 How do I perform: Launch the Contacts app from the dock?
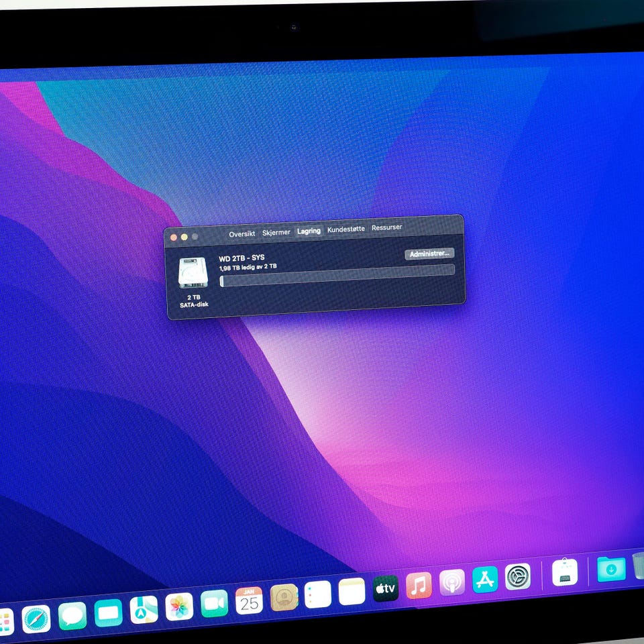284,597
